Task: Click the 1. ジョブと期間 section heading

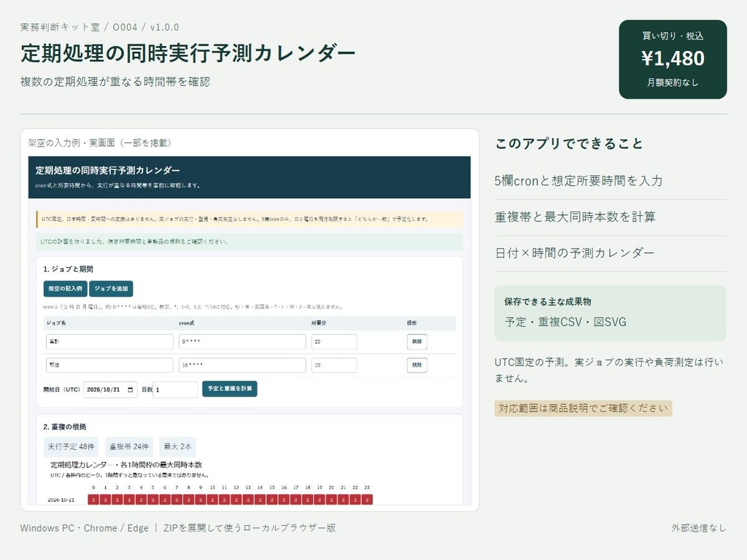Action: 68,269
